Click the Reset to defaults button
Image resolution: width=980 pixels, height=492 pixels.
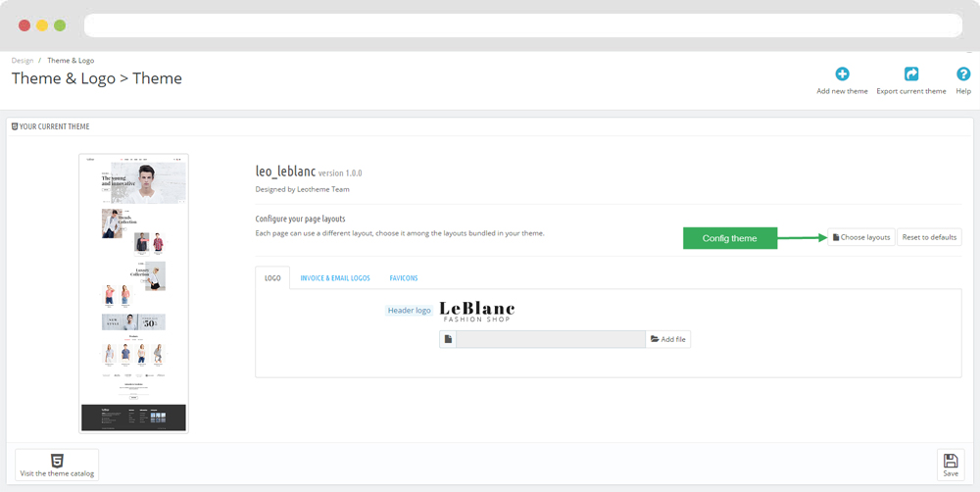click(x=929, y=237)
